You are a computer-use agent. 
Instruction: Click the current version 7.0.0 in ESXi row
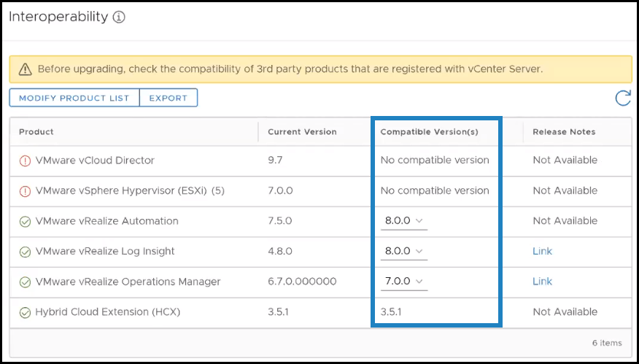(x=280, y=190)
